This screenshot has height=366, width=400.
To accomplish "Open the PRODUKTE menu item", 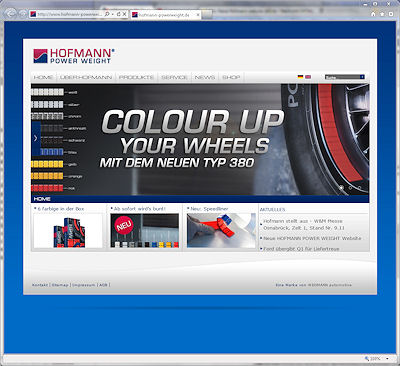I will 136,77.
